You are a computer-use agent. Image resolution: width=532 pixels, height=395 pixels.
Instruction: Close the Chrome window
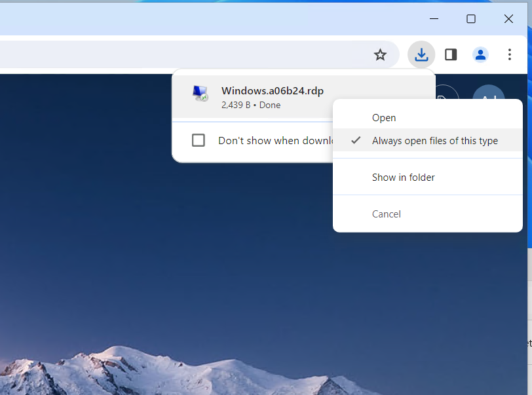pos(508,18)
